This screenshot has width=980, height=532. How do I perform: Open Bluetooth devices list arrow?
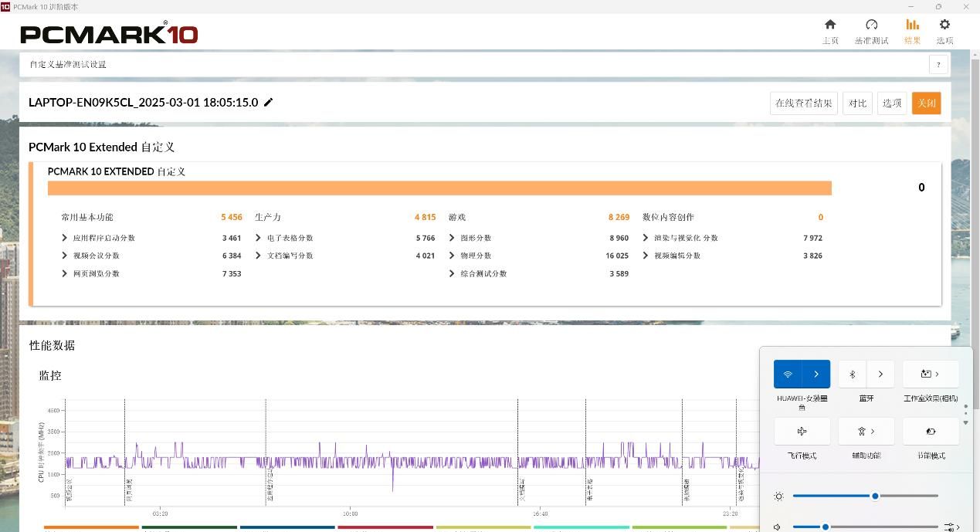[880, 374]
